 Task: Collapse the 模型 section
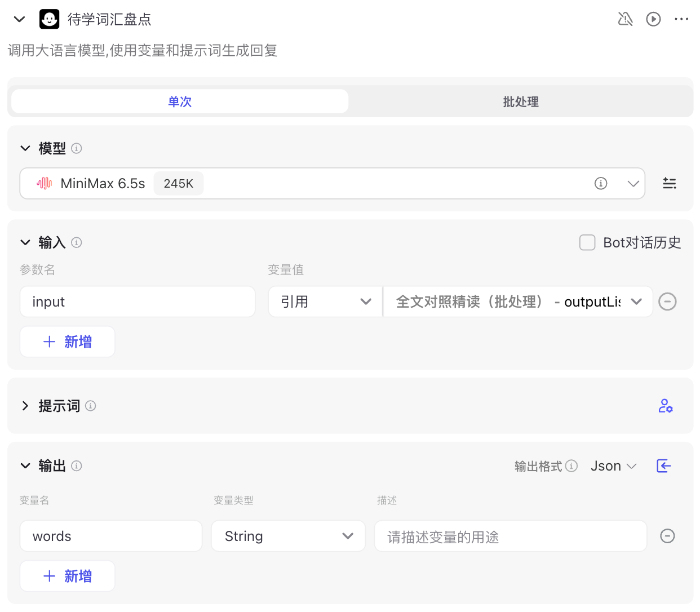point(25,148)
